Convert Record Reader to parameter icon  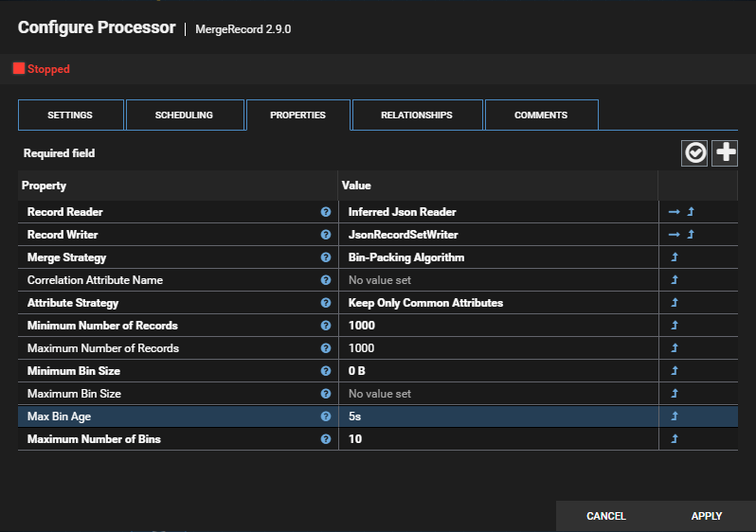tap(691, 211)
